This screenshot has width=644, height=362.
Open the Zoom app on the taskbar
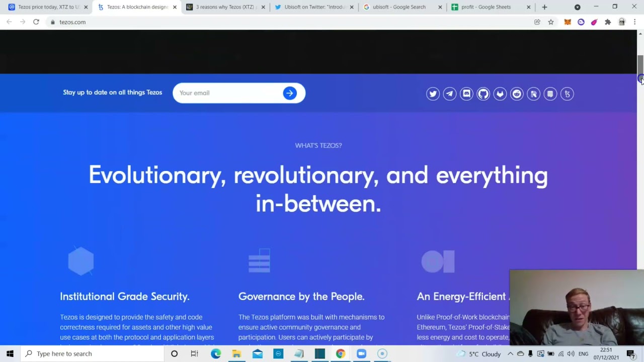point(361,353)
